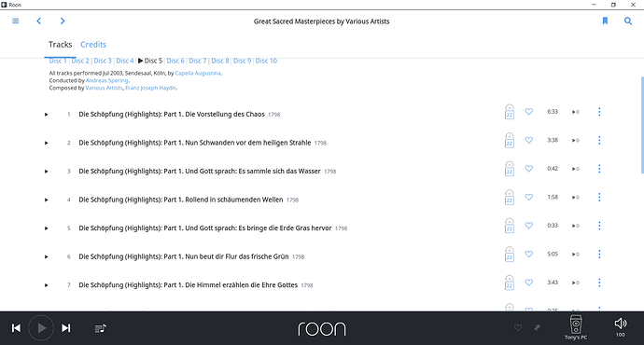The width and height of the screenshot is (644, 345).
Task: Skip to the previous track
Action: point(16,328)
